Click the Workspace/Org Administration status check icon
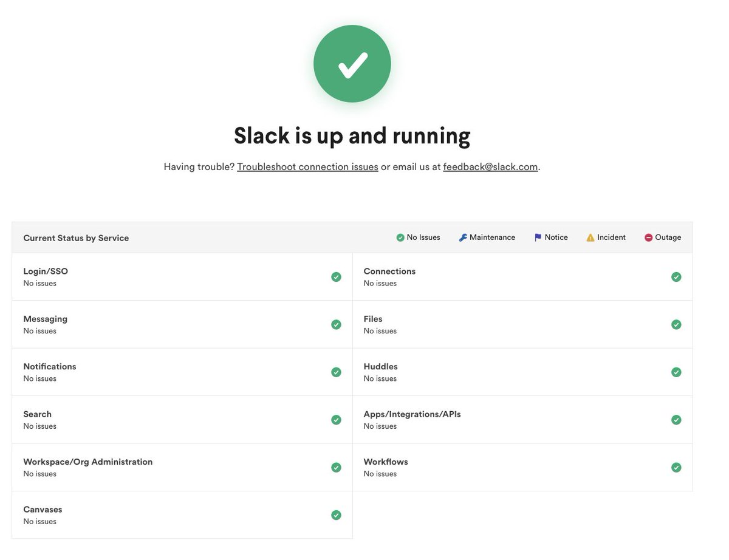Screen dimensions: 729x560 pyautogui.click(x=336, y=468)
